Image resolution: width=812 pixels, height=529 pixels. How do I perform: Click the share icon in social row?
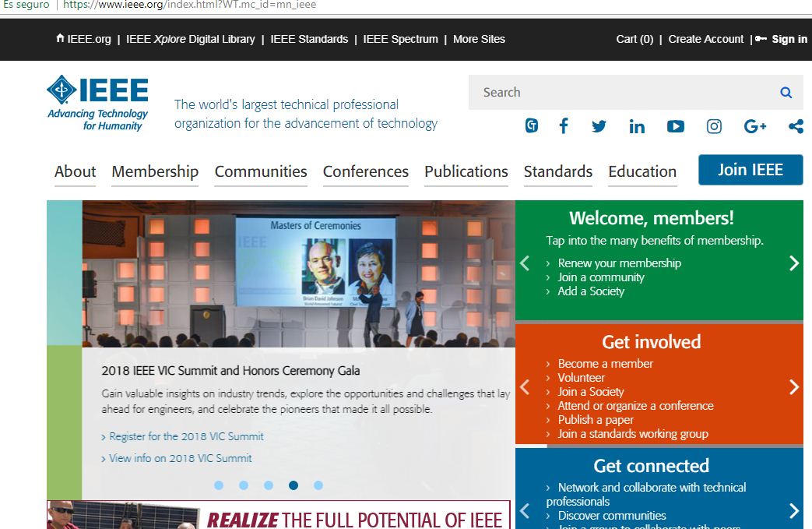tap(796, 126)
